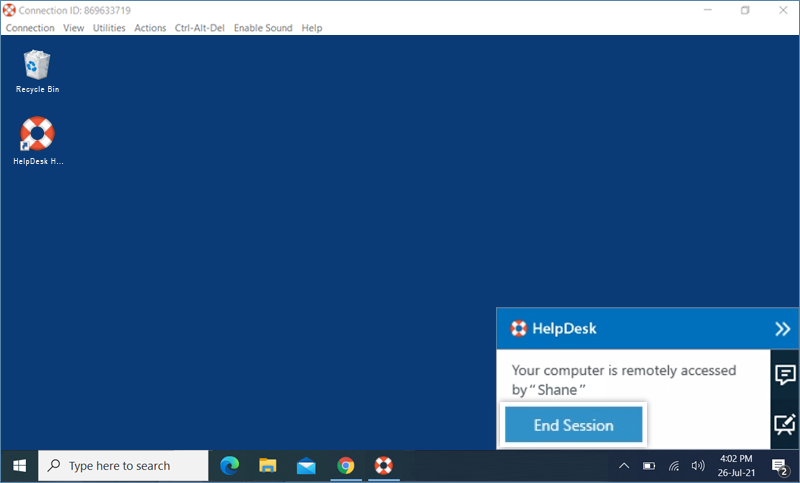Viewport: 800px width, 483px height.
Task: Click the End Session button
Action: tap(573, 425)
